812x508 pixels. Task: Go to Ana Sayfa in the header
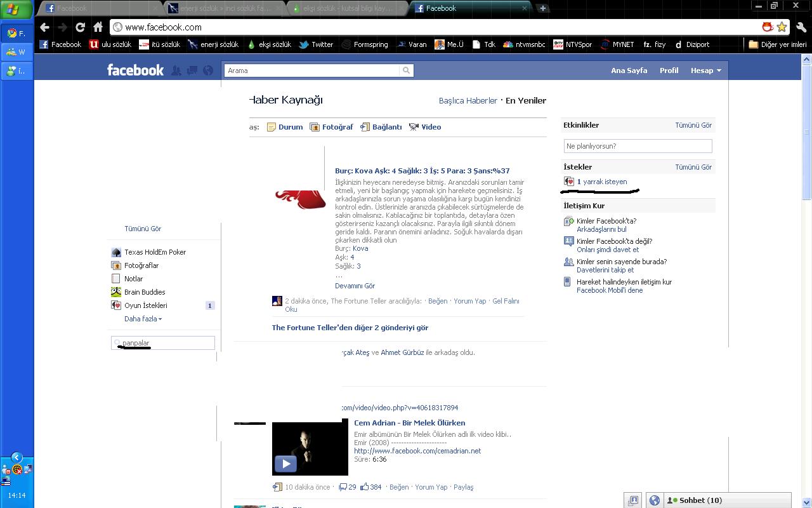(x=629, y=70)
